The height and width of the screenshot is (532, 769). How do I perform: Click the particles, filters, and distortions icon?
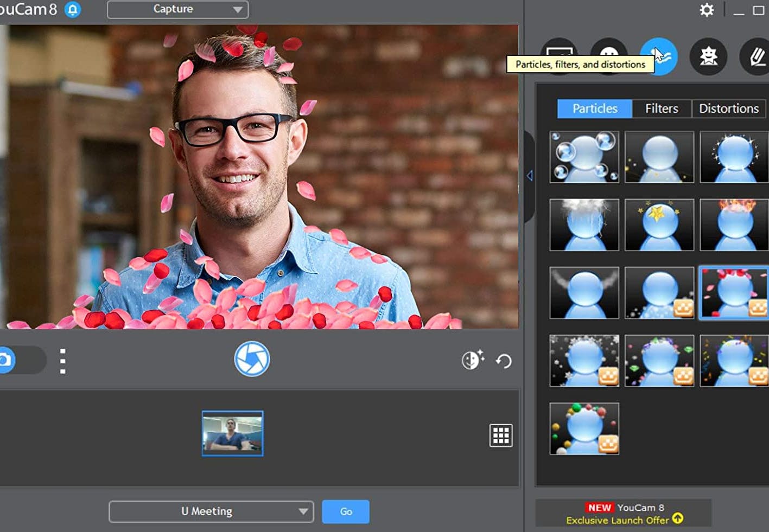(659, 56)
